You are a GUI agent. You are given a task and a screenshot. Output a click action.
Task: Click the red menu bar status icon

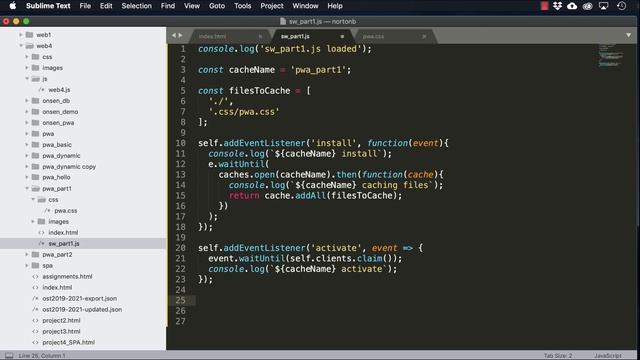[544, 6]
